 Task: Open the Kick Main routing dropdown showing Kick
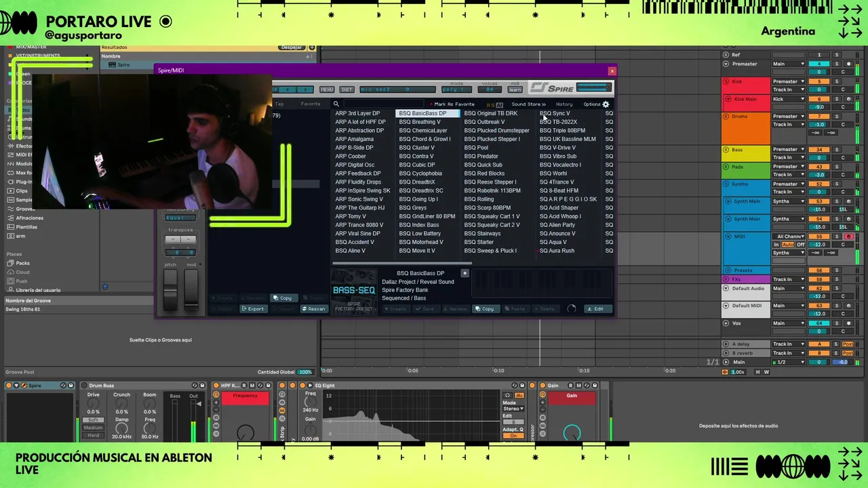tap(789, 99)
